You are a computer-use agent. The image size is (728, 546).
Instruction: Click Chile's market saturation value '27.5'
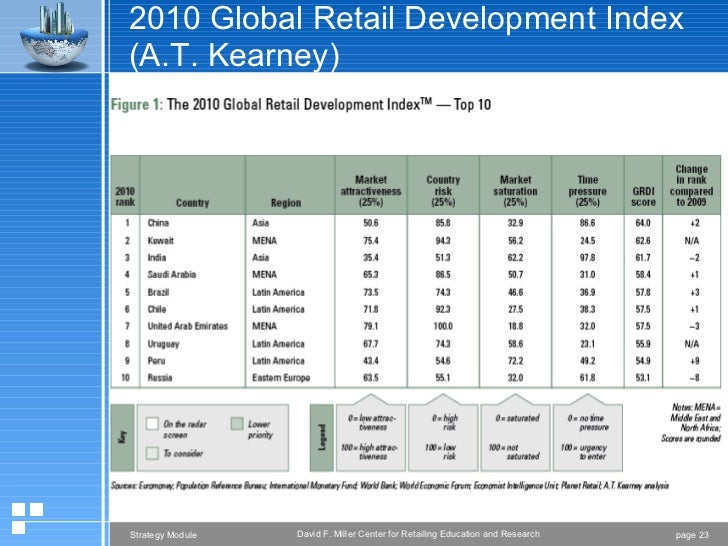click(x=515, y=309)
